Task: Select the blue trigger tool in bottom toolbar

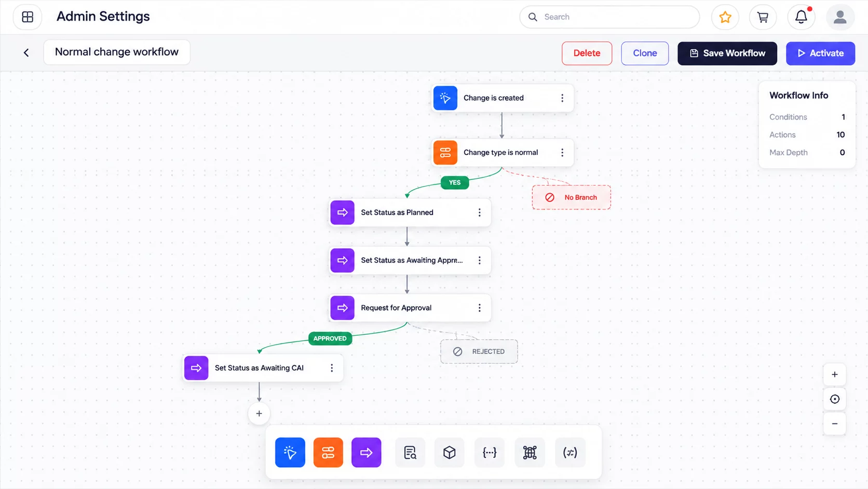Action: click(x=290, y=453)
